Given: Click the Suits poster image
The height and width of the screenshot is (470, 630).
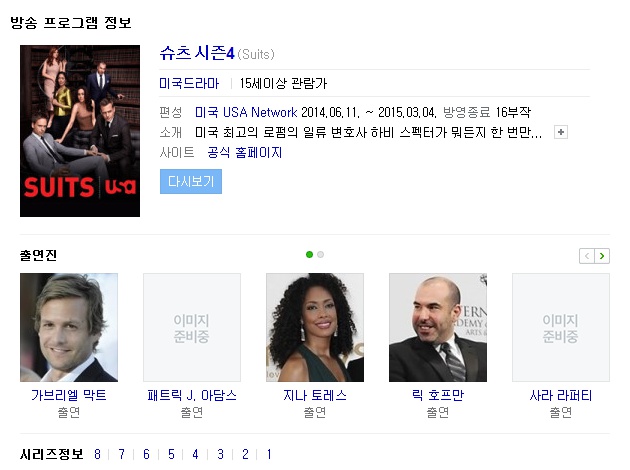Looking at the screenshot, I should tap(80, 131).
